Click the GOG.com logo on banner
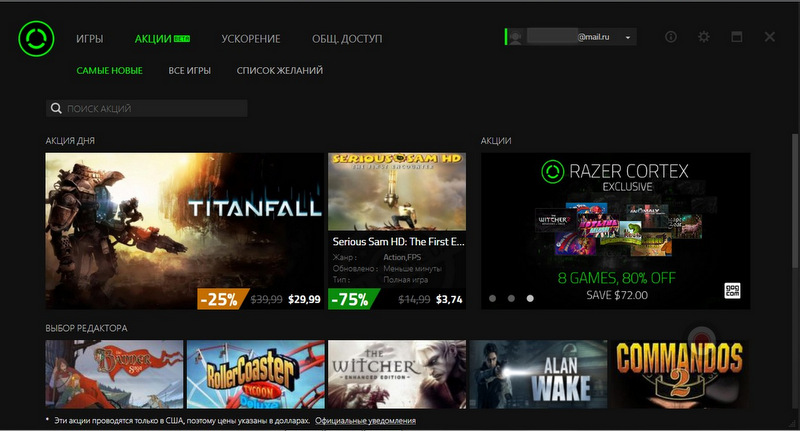The width and height of the screenshot is (800, 431). point(732,291)
